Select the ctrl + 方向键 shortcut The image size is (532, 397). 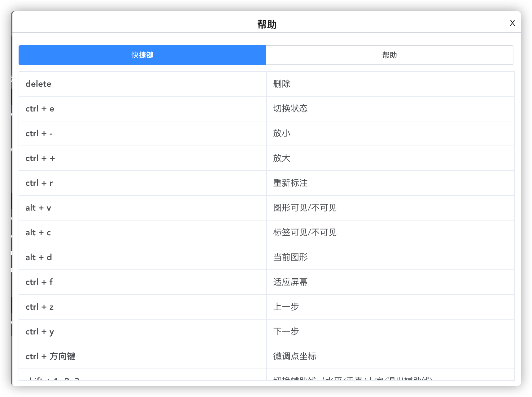143,356
